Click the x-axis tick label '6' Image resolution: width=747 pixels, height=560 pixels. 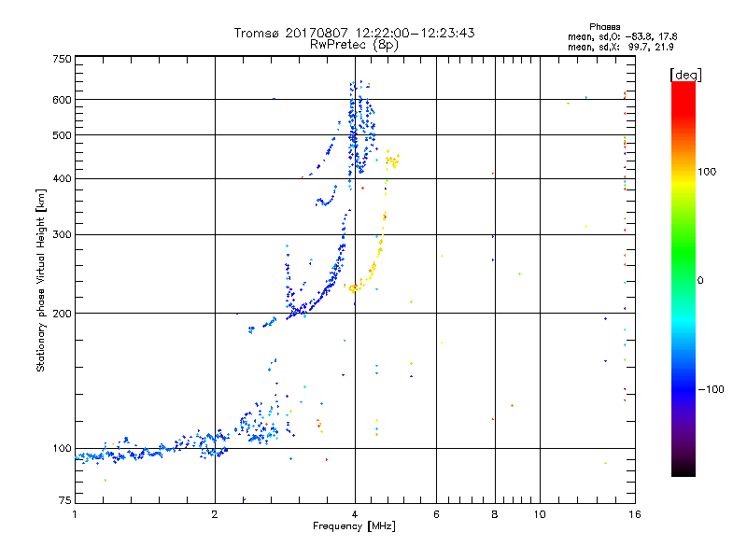436,514
